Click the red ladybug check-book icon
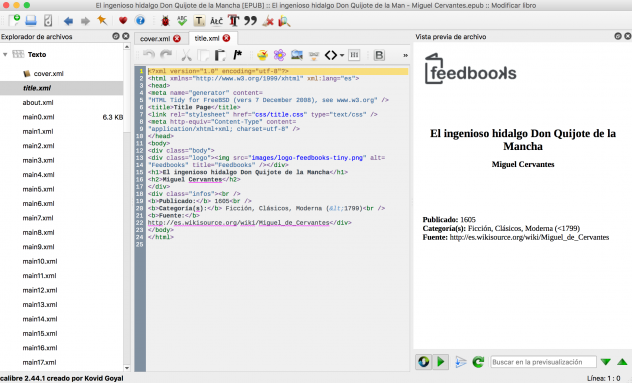632x383 pixels. click(x=165, y=21)
